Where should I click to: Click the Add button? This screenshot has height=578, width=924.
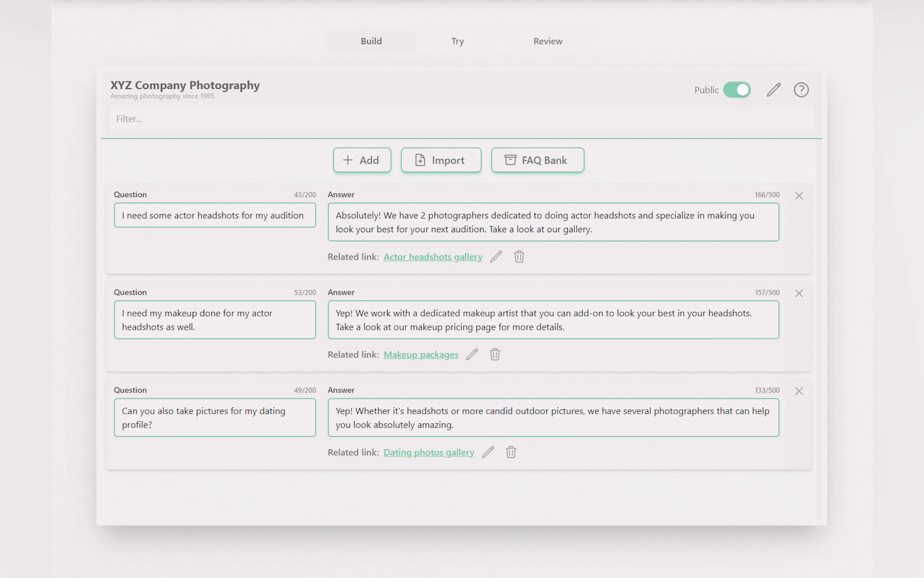pos(362,160)
